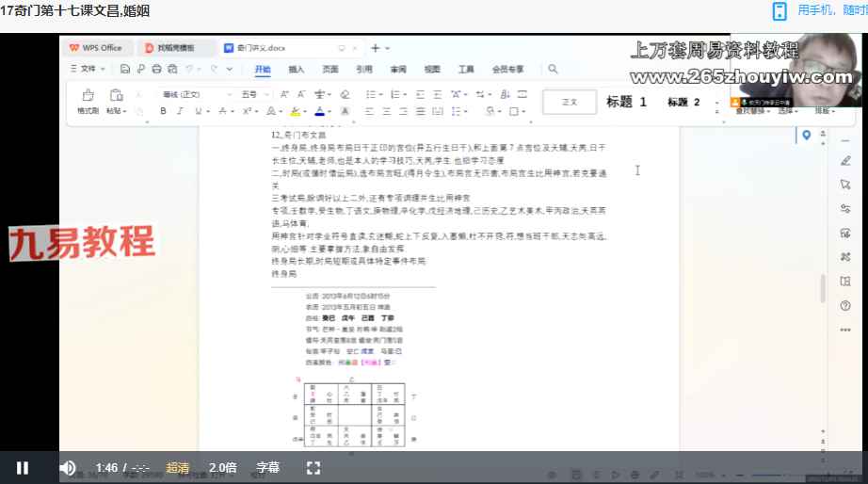Screen dimensions: 868x484
Task: Select the pen tool in right sidebar
Action: click(844, 160)
